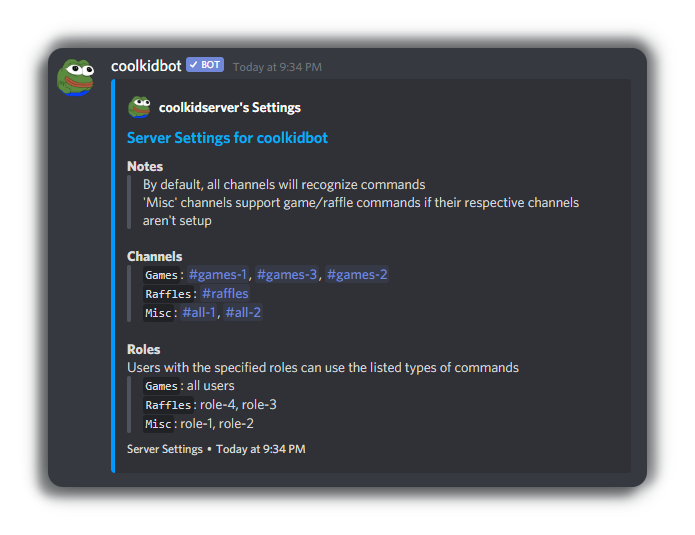Viewport: 695px width, 535px height.
Task: Click the Notes section heading
Action: 145,166
